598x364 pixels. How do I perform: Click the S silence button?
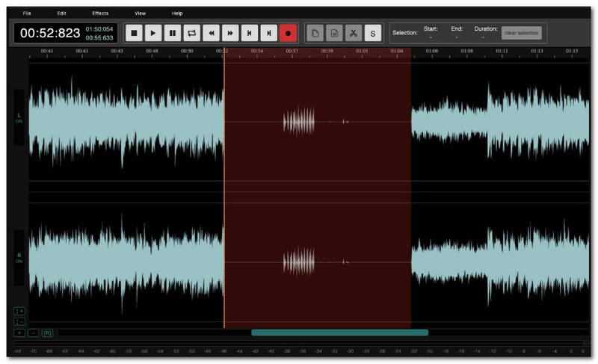[x=372, y=33]
